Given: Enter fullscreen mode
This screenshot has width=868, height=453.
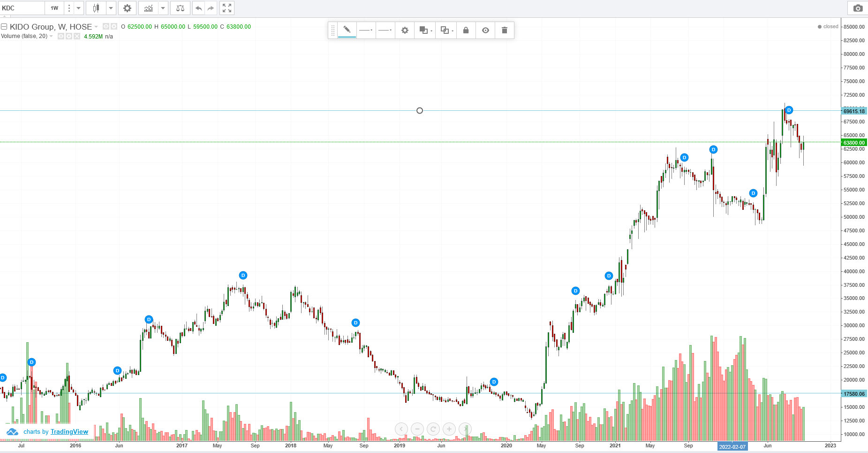Looking at the screenshot, I should tap(227, 8).
